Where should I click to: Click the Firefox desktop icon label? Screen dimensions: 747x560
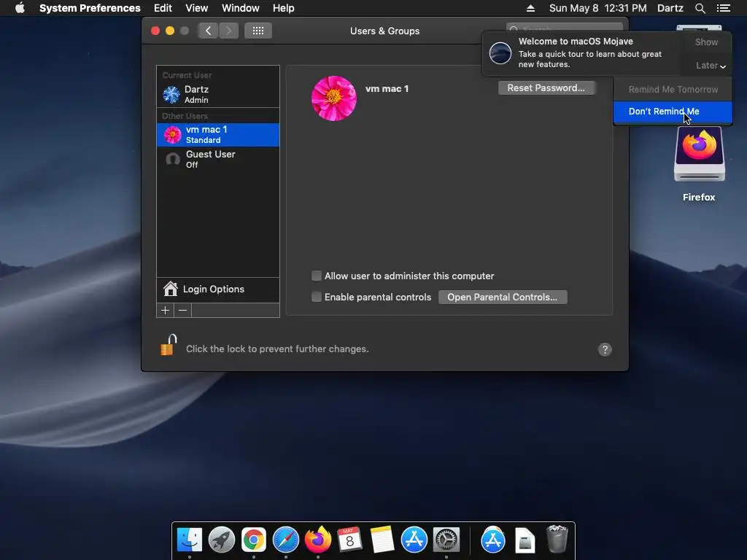click(x=699, y=197)
